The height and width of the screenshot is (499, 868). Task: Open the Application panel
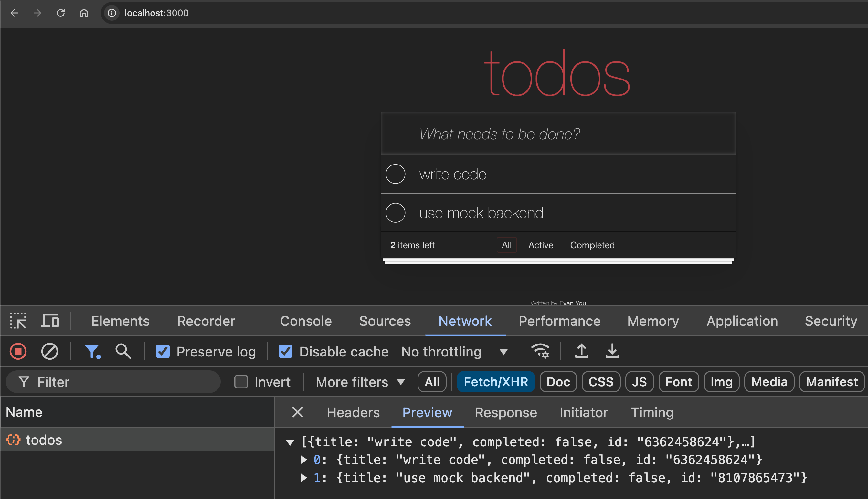click(742, 321)
